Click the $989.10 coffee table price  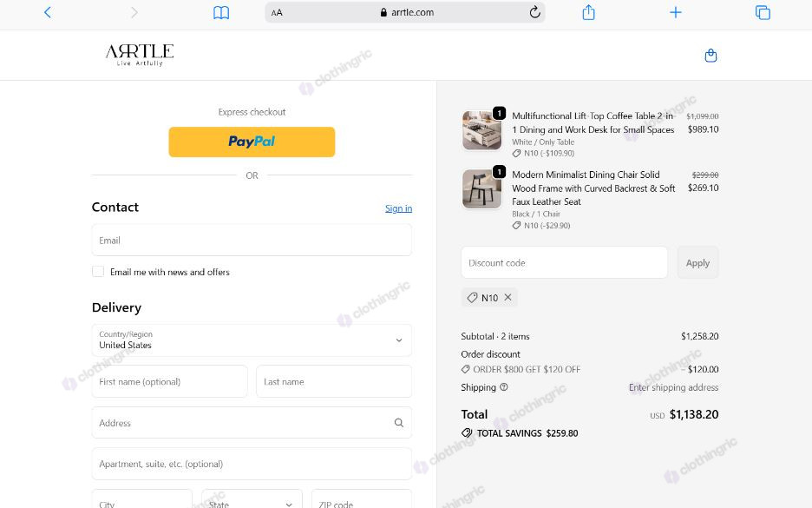pyautogui.click(x=703, y=129)
